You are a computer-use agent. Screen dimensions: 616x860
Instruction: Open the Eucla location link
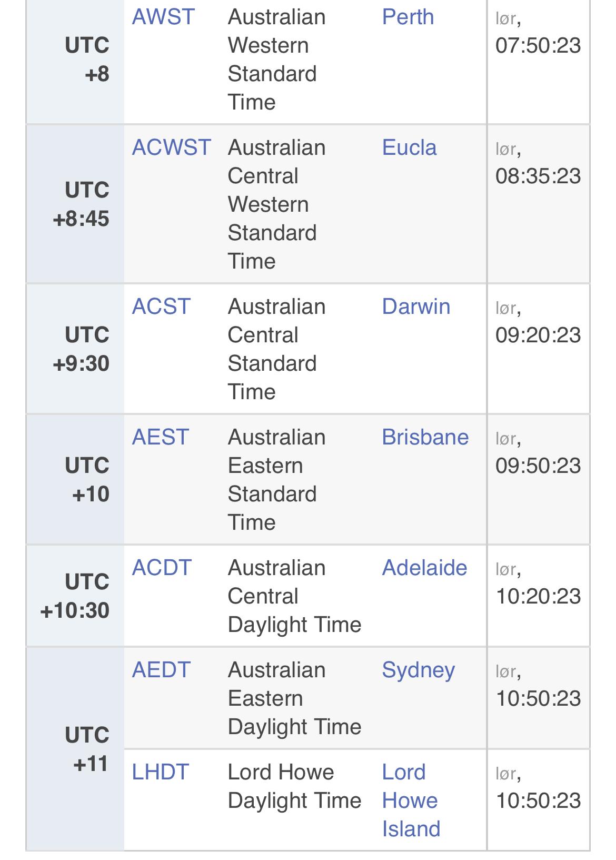[409, 147]
